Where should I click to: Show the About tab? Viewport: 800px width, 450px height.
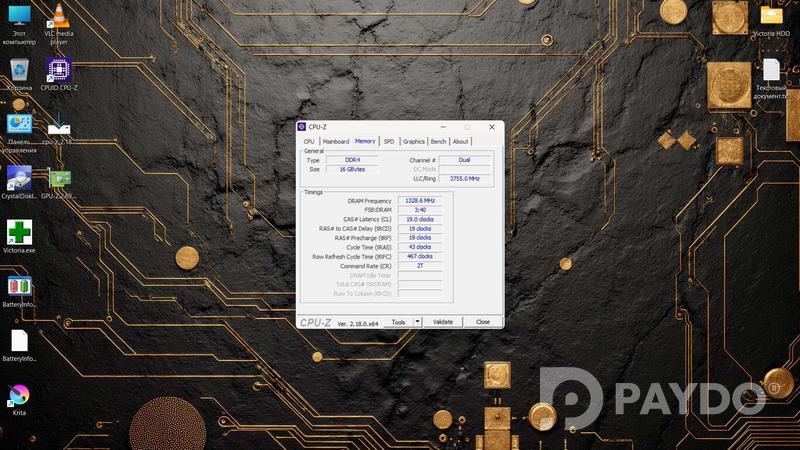click(x=460, y=142)
